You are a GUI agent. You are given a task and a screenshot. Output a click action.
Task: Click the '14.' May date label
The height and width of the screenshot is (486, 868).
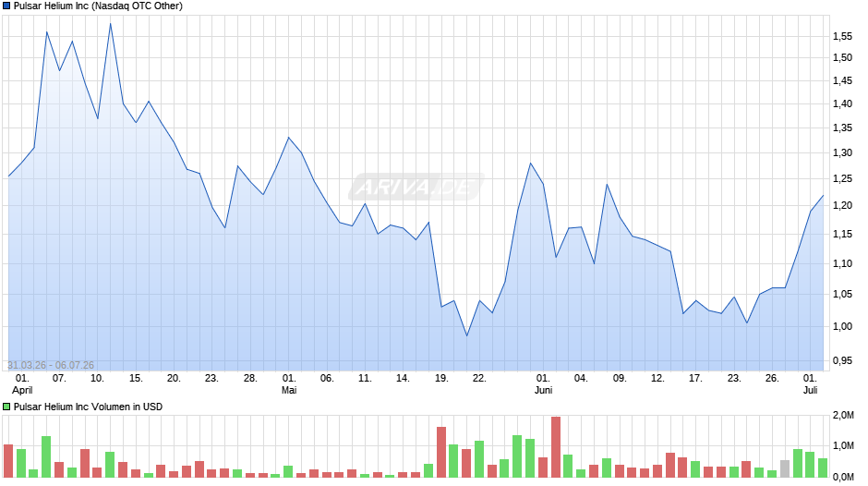[x=403, y=379]
